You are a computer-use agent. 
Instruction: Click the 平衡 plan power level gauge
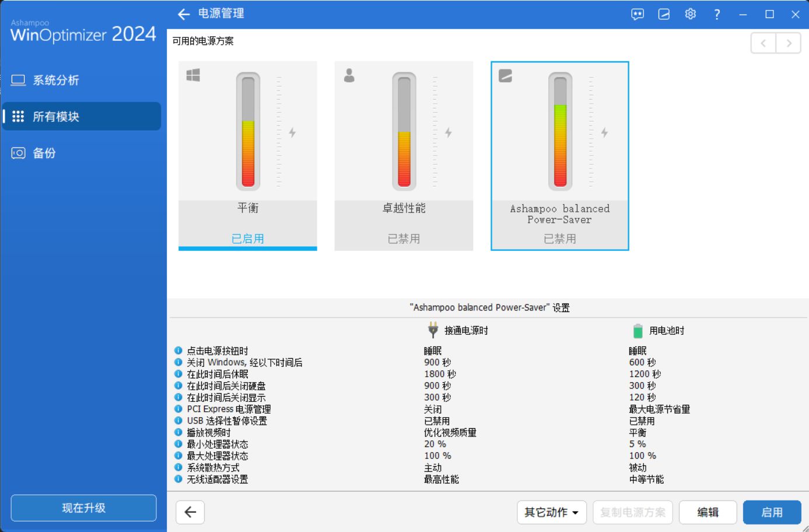pos(248,131)
